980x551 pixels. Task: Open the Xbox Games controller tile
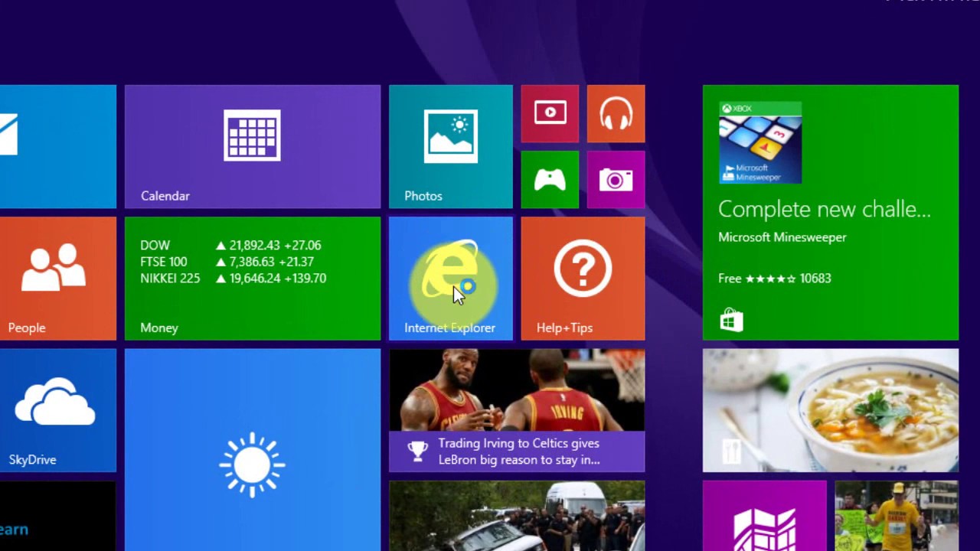[x=550, y=180]
